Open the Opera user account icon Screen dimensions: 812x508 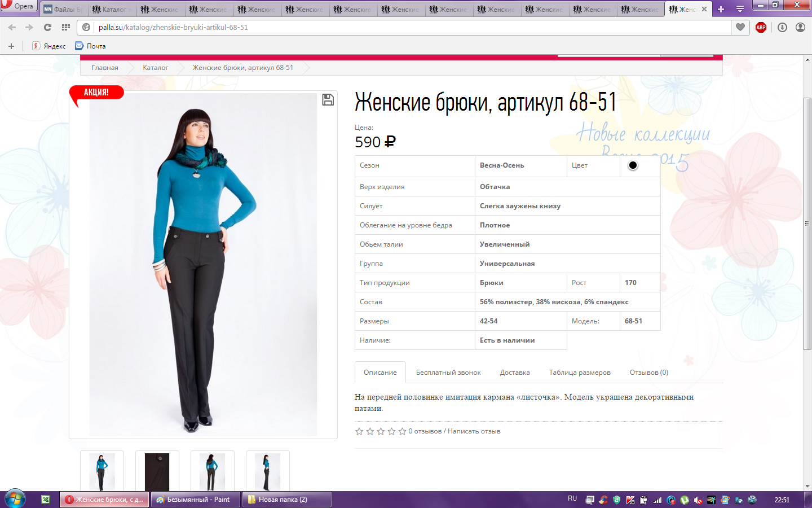(x=800, y=27)
